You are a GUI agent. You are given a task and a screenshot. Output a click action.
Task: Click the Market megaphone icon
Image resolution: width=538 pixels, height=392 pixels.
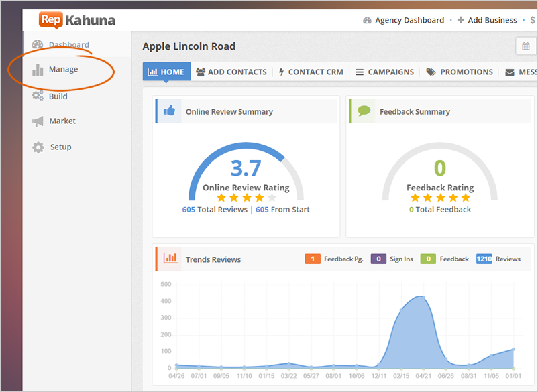(38, 121)
